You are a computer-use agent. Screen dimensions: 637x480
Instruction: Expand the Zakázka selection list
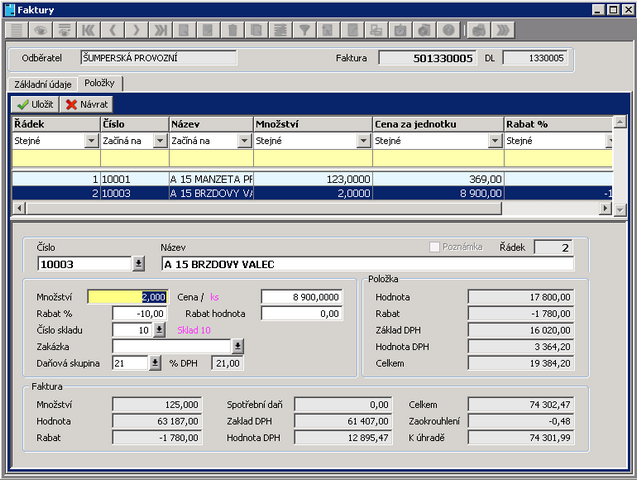click(x=237, y=347)
